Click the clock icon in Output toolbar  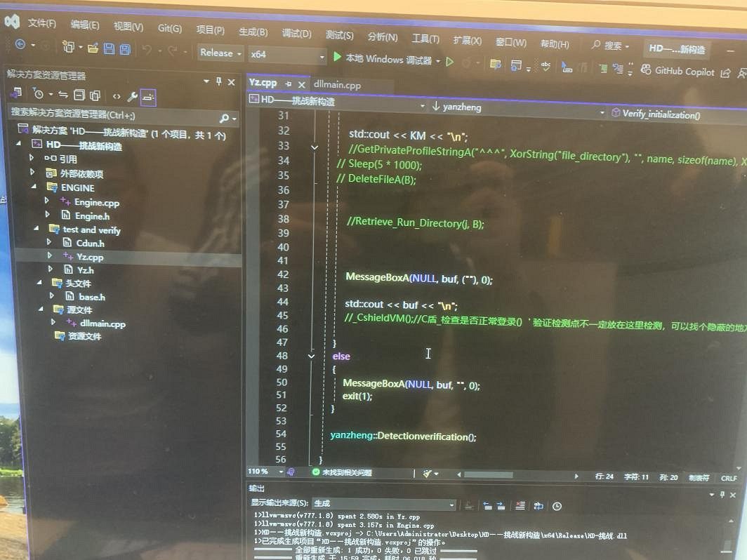pyautogui.click(x=557, y=506)
